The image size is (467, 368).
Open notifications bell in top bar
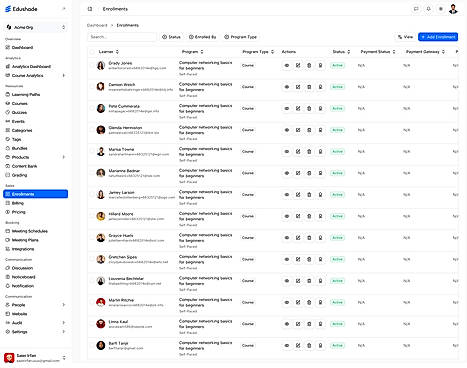[x=428, y=9]
